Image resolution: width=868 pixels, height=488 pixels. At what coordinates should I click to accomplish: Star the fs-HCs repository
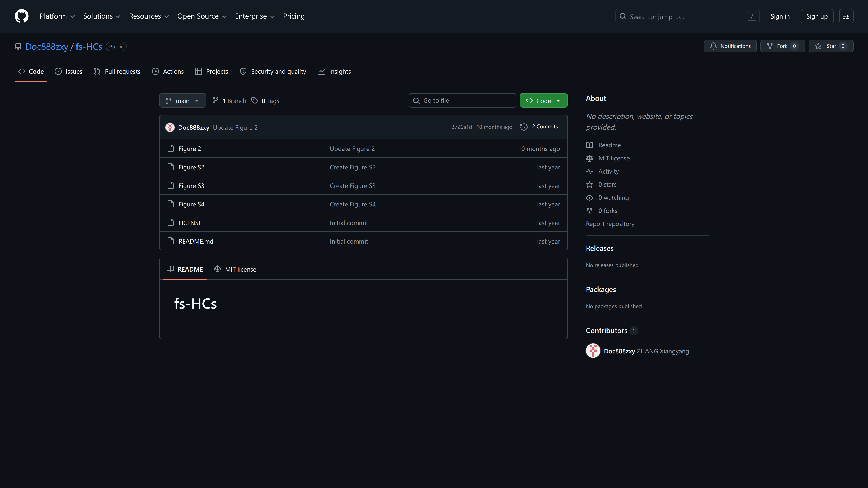click(x=831, y=46)
